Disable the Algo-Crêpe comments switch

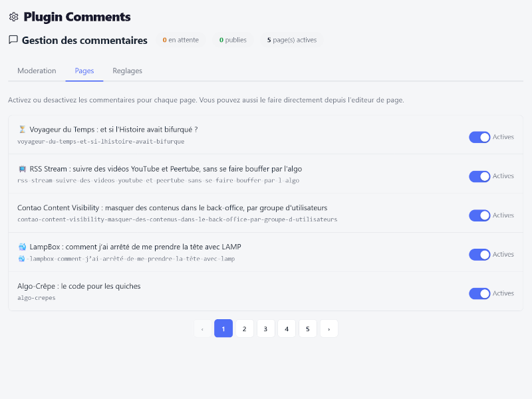point(479,293)
